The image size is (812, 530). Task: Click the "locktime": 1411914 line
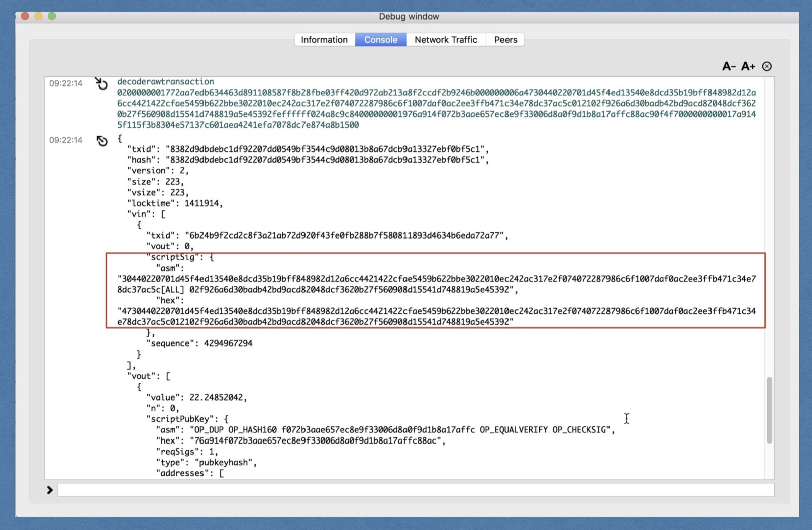click(175, 203)
